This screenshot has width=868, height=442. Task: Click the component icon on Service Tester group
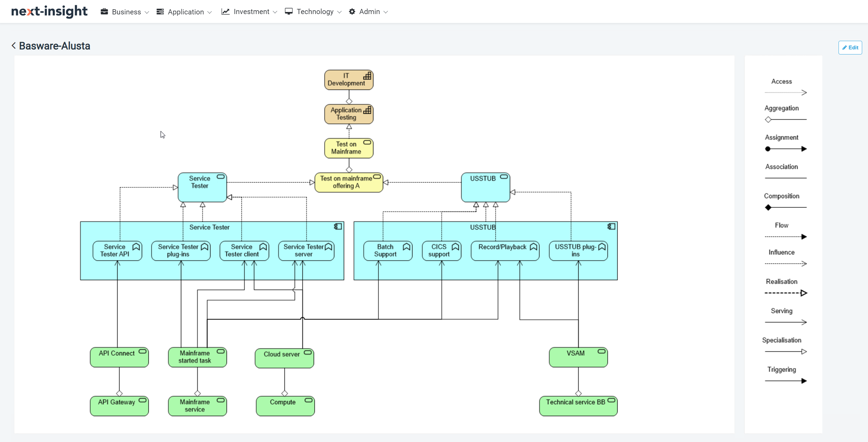[x=338, y=226]
